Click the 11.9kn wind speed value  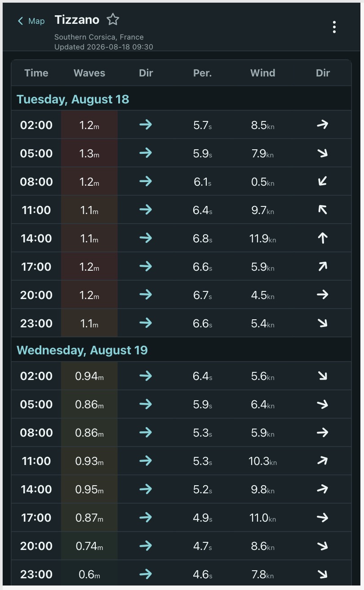click(262, 238)
